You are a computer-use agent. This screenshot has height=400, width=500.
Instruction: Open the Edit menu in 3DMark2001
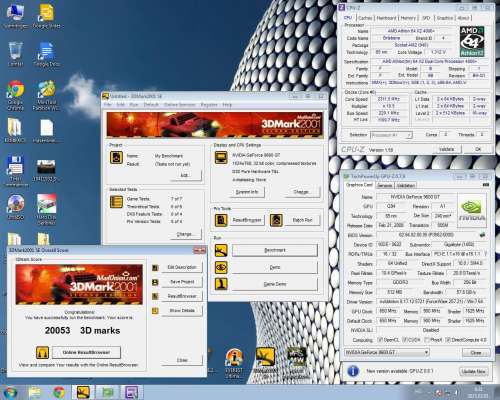(x=120, y=105)
